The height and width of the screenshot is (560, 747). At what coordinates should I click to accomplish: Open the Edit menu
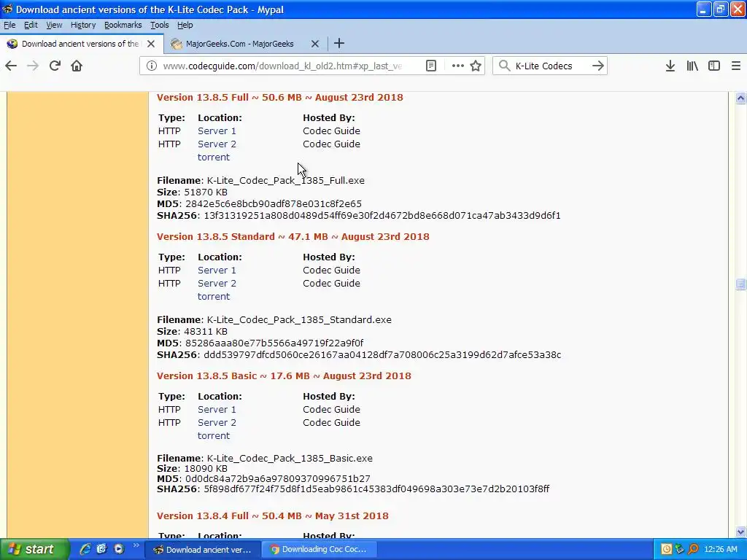point(31,25)
